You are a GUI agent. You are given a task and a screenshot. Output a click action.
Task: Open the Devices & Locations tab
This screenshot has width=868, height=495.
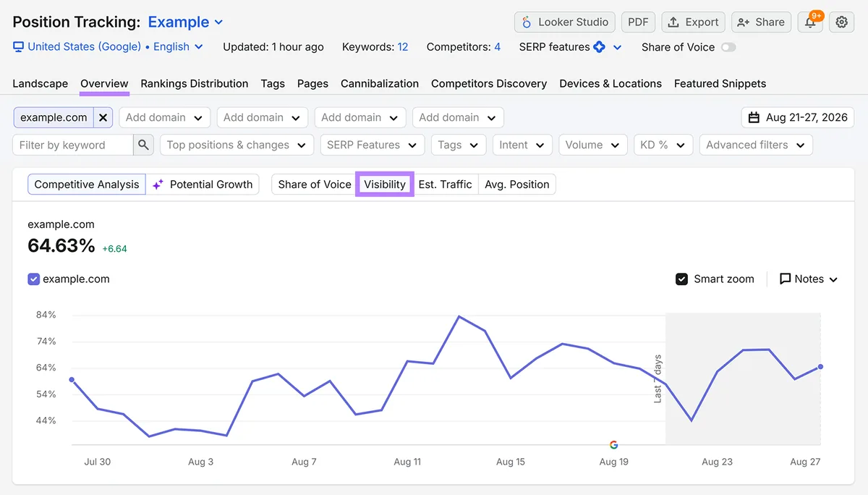pyautogui.click(x=610, y=83)
